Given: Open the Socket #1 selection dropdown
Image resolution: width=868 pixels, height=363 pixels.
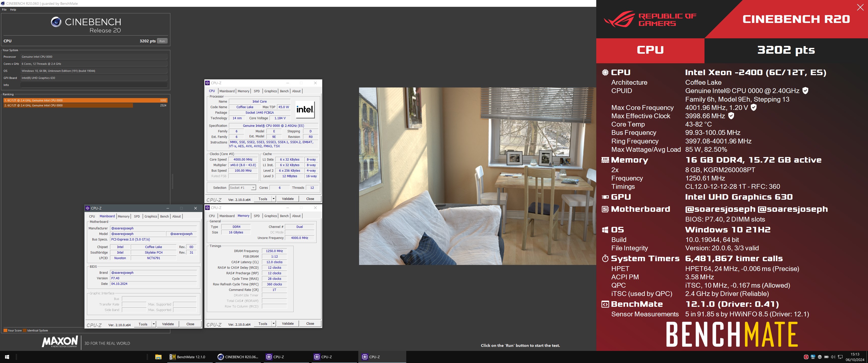Looking at the screenshot, I should click(242, 188).
